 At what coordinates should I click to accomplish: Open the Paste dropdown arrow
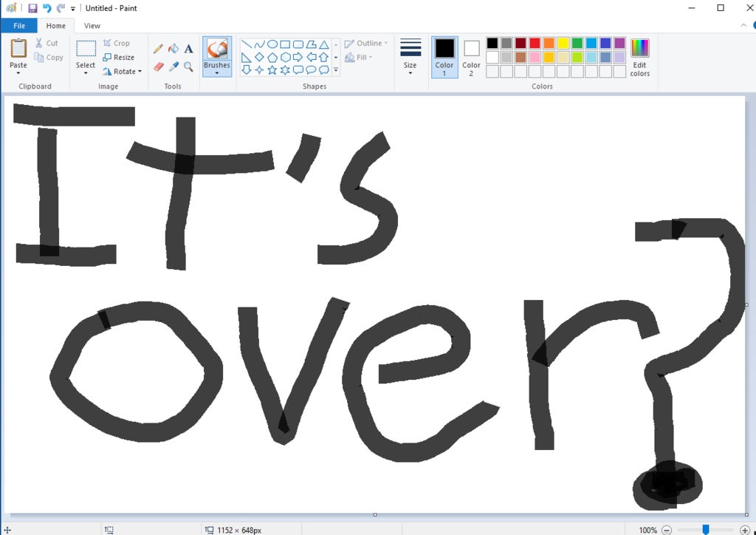(18, 72)
